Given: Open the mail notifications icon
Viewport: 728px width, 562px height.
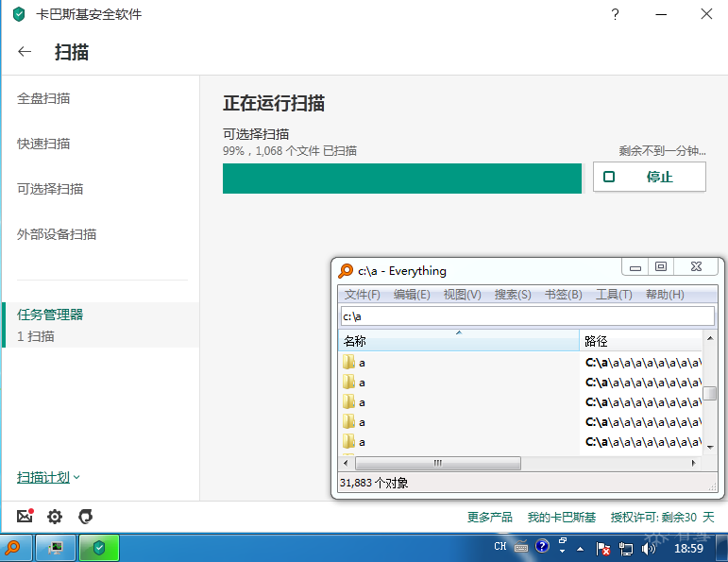Looking at the screenshot, I should click(25, 516).
